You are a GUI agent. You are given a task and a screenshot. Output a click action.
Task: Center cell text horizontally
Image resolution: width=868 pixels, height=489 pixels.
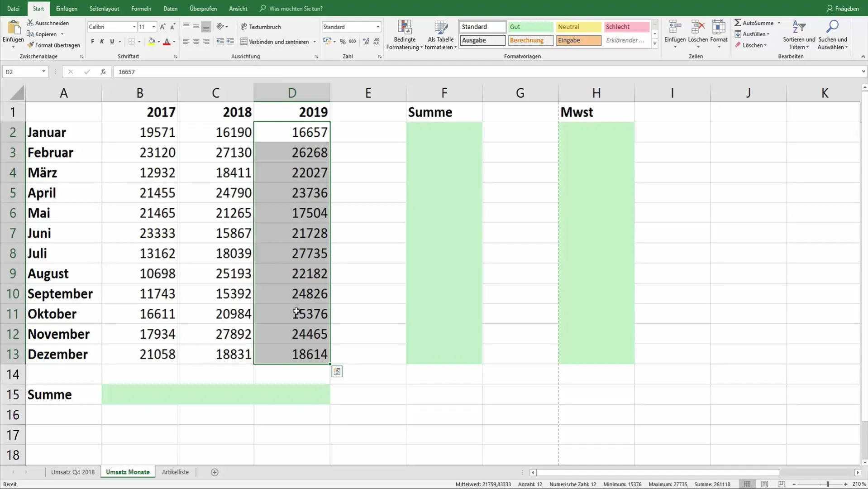(x=196, y=41)
